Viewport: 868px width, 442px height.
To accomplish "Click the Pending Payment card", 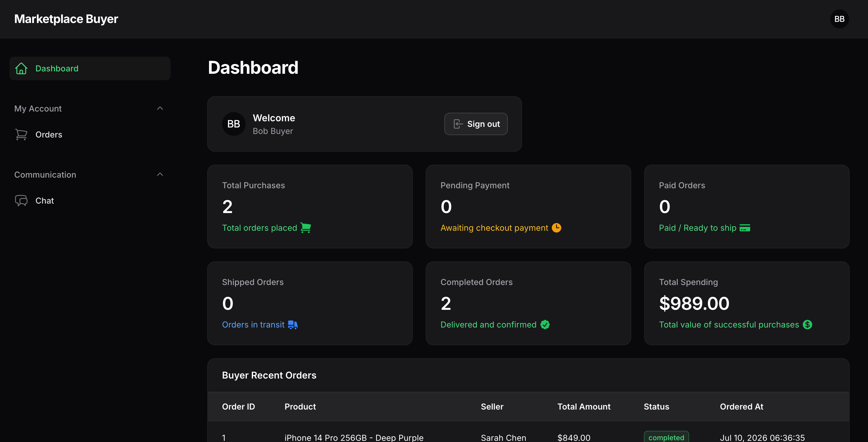I will tap(528, 206).
